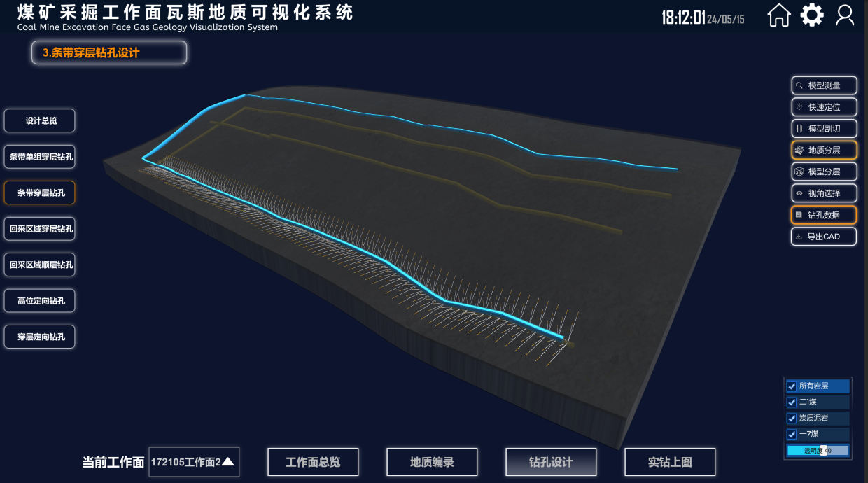
Task: Export model with 导出CAD
Action: (824, 237)
